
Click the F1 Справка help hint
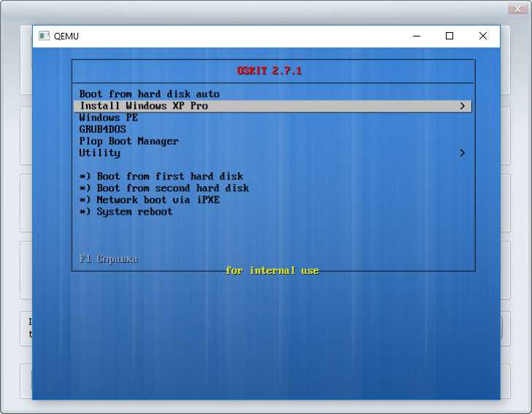coord(109,259)
